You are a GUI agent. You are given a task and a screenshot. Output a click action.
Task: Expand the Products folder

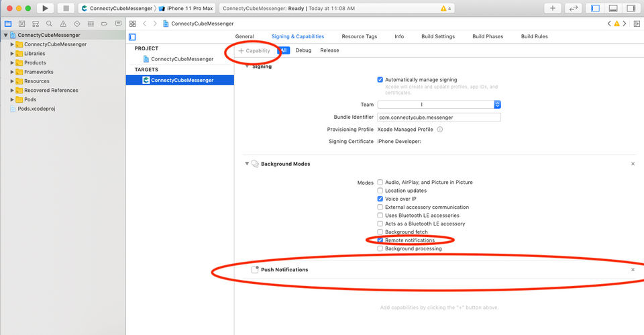[x=12, y=63]
